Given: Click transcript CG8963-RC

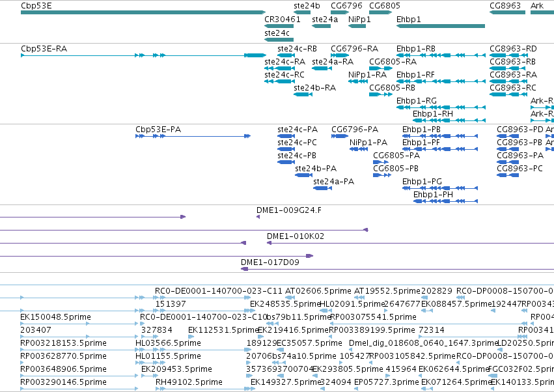Looking at the screenshot, I should 513,88.
